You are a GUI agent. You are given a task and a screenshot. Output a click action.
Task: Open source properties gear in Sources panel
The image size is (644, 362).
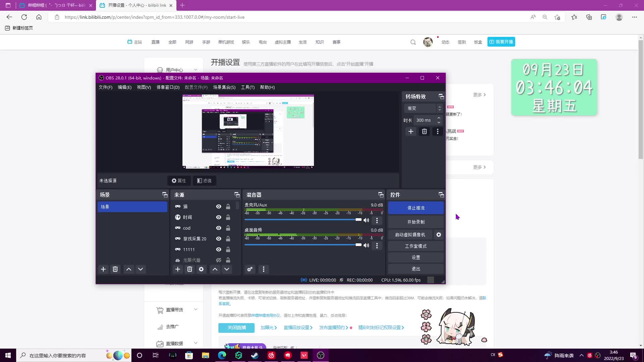pyautogui.click(x=201, y=269)
